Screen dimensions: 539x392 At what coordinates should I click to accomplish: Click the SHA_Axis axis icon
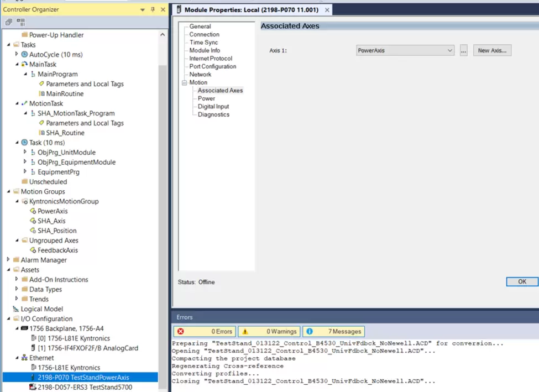33,221
